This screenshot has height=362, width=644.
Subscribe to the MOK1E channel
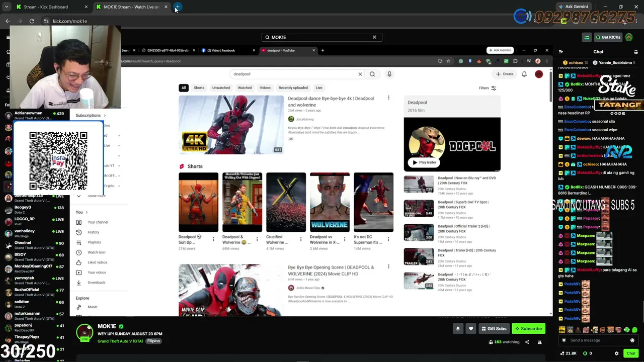pos(528,328)
